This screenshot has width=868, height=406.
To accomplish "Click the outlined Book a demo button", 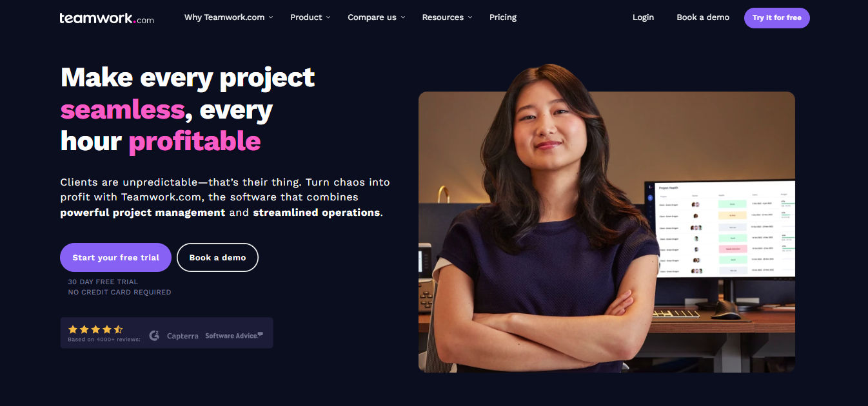I will tap(217, 258).
